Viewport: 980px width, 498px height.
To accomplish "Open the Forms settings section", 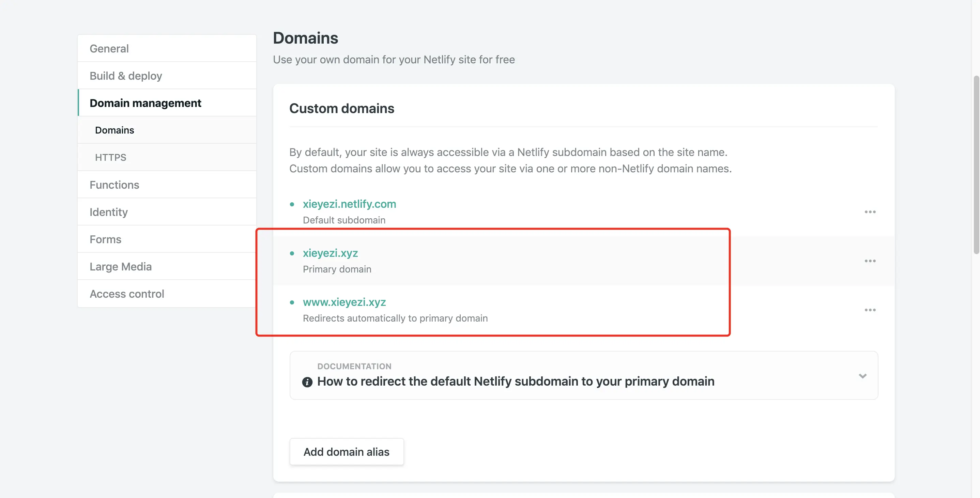I will pyautogui.click(x=105, y=239).
